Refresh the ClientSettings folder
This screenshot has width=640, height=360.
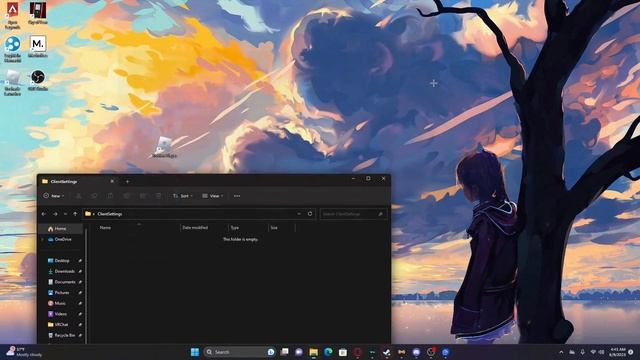pyautogui.click(x=310, y=214)
